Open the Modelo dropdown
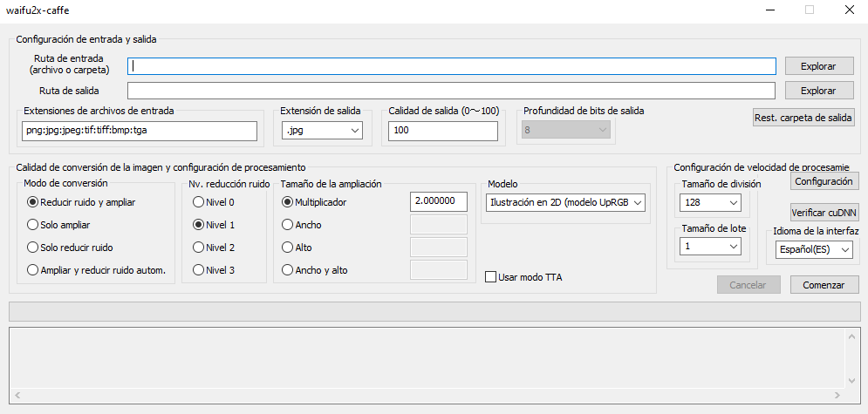 565,203
